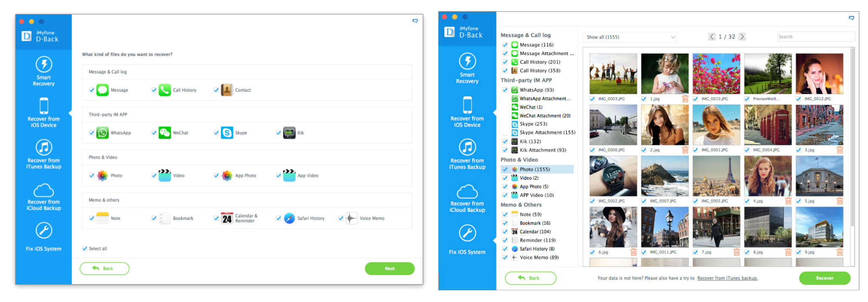
Task: Toggle checkbox for IMG_0003.JPG thumbnail
Action: coord(592,99)
